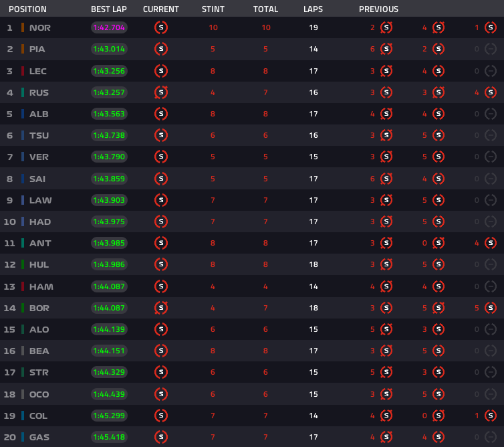Select driver name ANT
The image size is (504, 447).
(40, 244)
